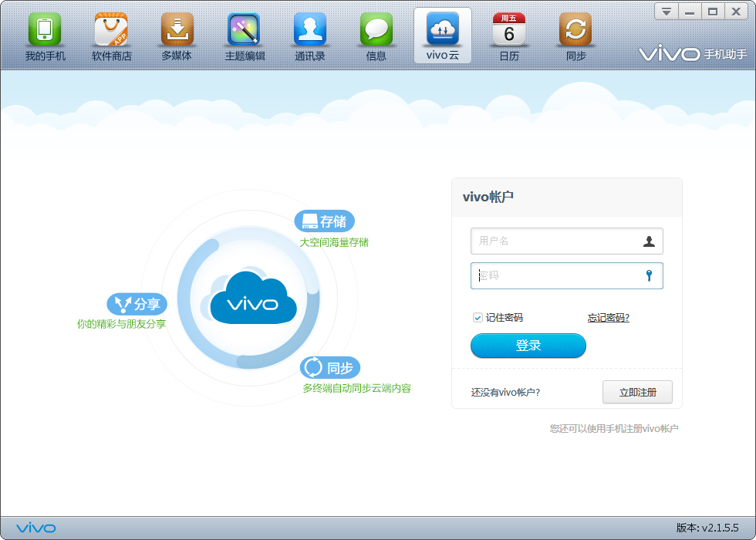Maximize the vivo手机助手 window
Screen dimensions: 756x540
point(713,11)
